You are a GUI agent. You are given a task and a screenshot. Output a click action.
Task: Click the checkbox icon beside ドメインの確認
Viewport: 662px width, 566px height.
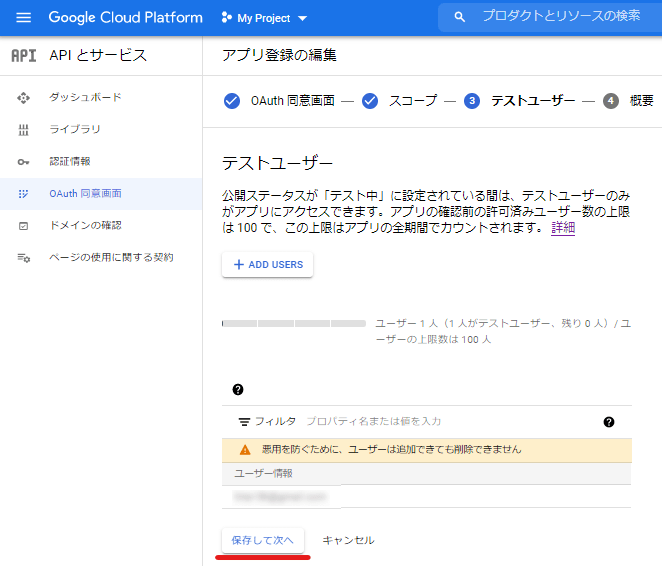24,225
